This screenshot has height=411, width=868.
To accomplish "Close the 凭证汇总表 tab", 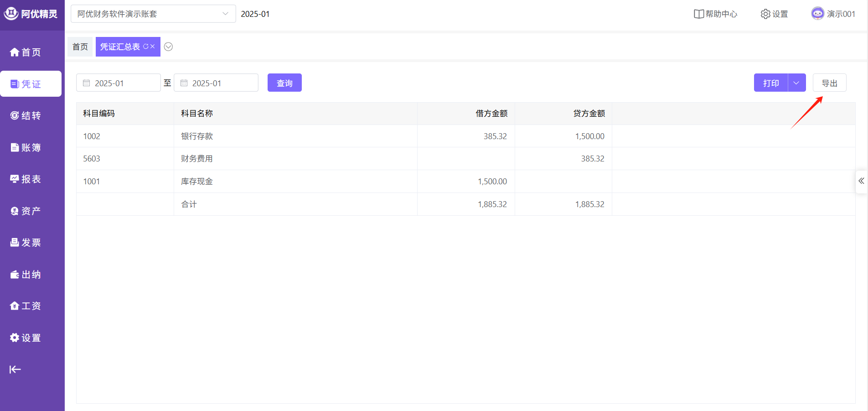I will [153, 47].
